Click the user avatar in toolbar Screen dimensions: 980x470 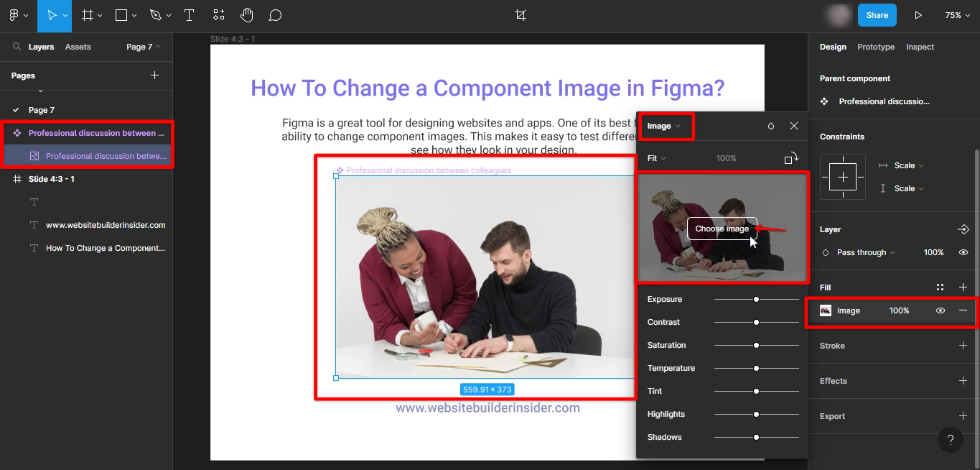(x=839, y=15)
